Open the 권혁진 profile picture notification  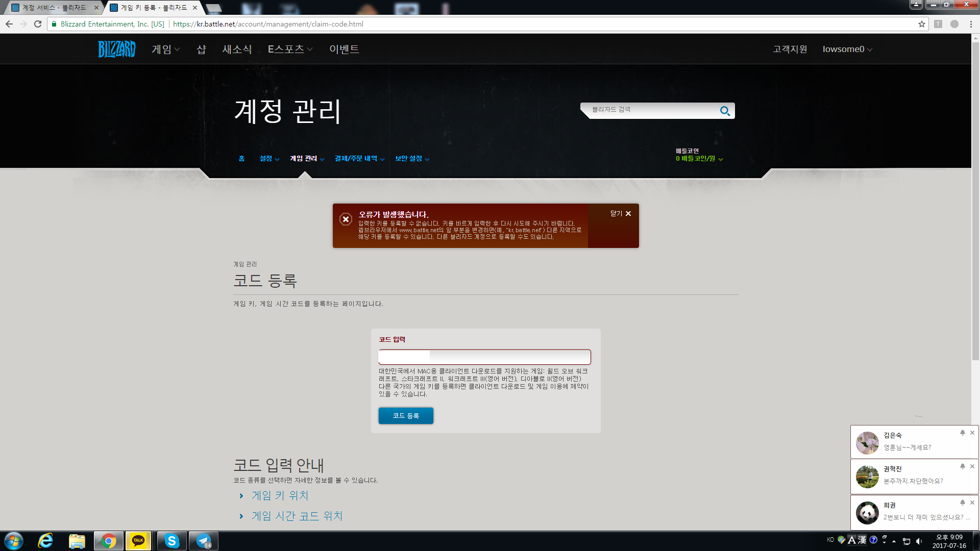coord(867,477)
